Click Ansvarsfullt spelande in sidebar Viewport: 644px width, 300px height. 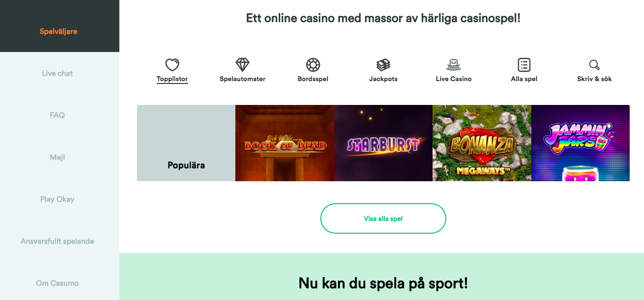[x=57, y=241]
